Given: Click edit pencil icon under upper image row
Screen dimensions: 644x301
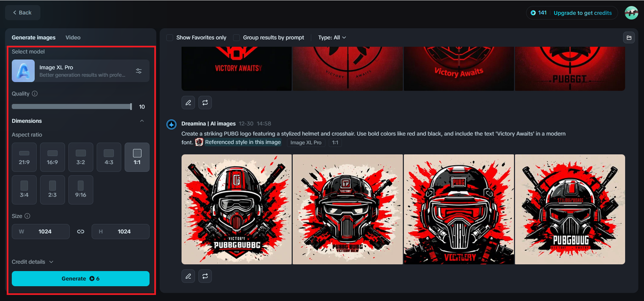Looking at the screenshot, I should point(188,103).
